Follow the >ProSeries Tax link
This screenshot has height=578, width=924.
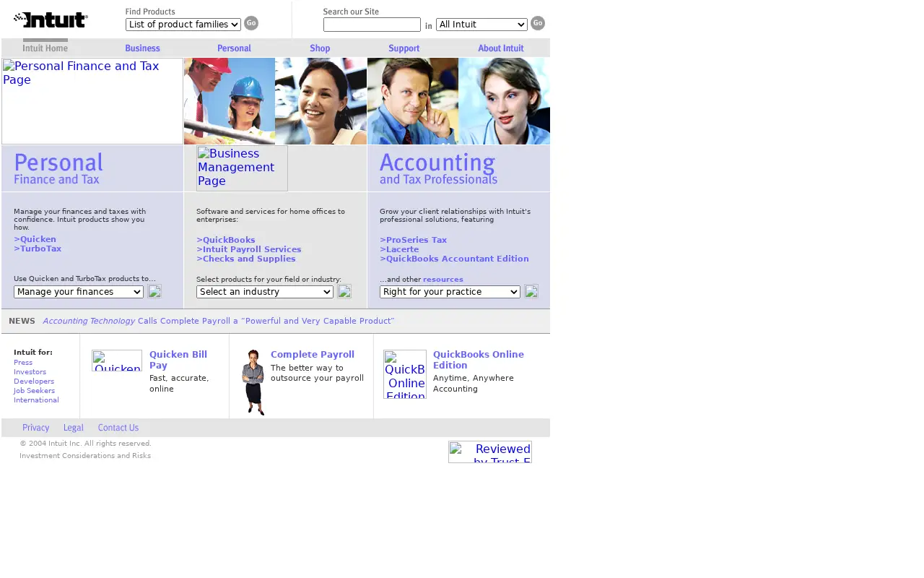pos(413,240)
